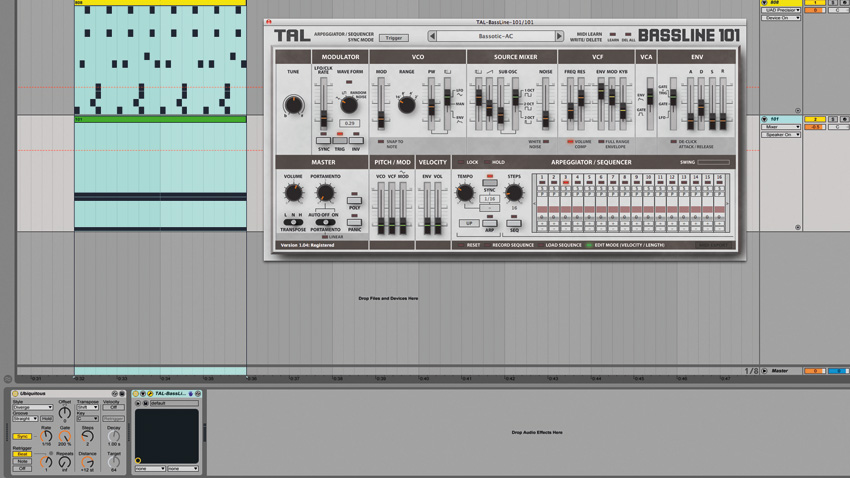Select the yellow 808 clip header
Image resolution: width=850 pixels, height=478 pixels.
point(160,2)
